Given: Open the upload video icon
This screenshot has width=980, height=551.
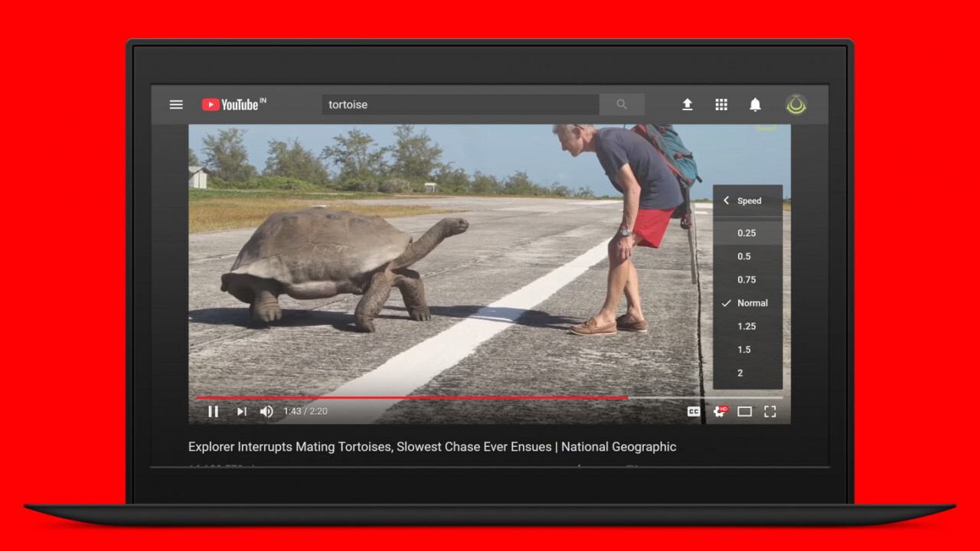Looking at the screenshot, I should (x=688, y=105).
